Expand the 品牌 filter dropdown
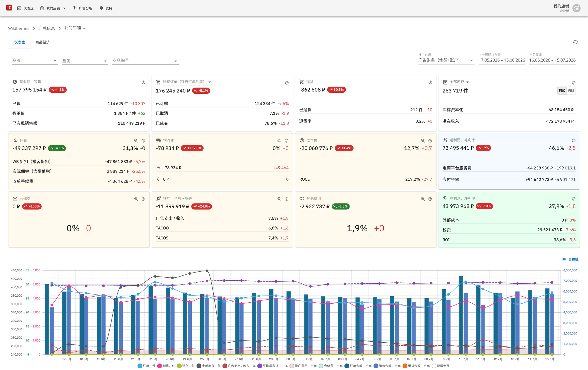Viewport: 588px width, 370px height. click(35, 61)
